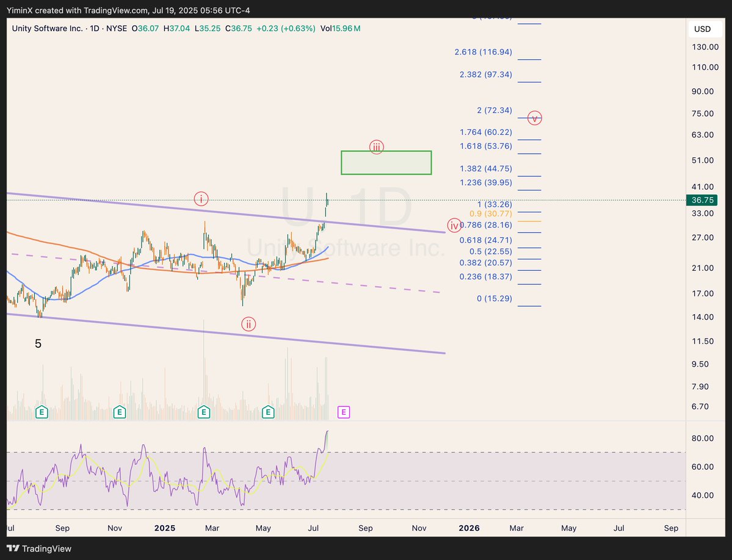
Task: Select the red circled wave iii label
Action: [x=376, y=147]
